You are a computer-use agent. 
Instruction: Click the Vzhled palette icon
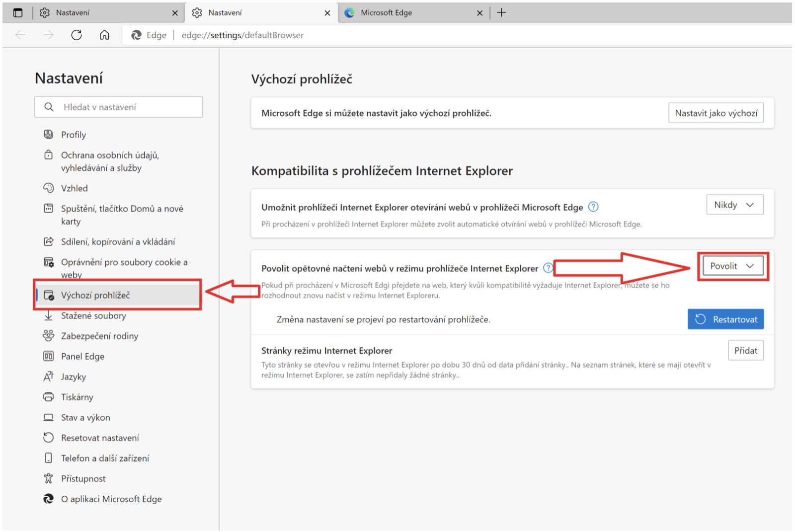[48, 188]
